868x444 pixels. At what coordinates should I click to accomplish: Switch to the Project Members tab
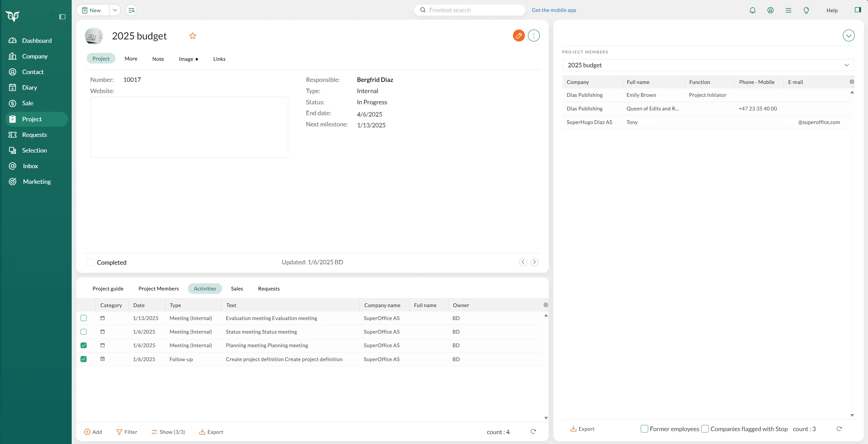(158, 288)
